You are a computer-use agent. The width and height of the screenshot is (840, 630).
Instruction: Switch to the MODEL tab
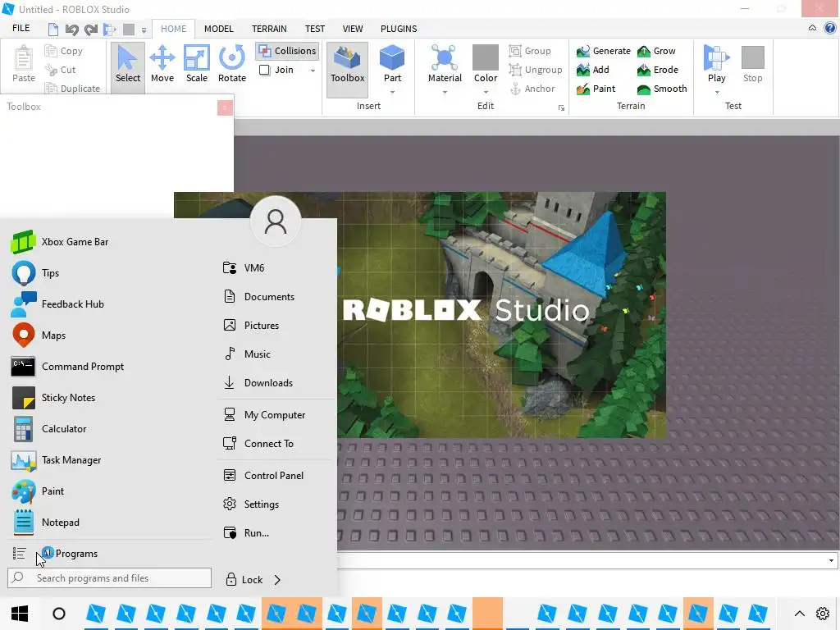(218, 29)
